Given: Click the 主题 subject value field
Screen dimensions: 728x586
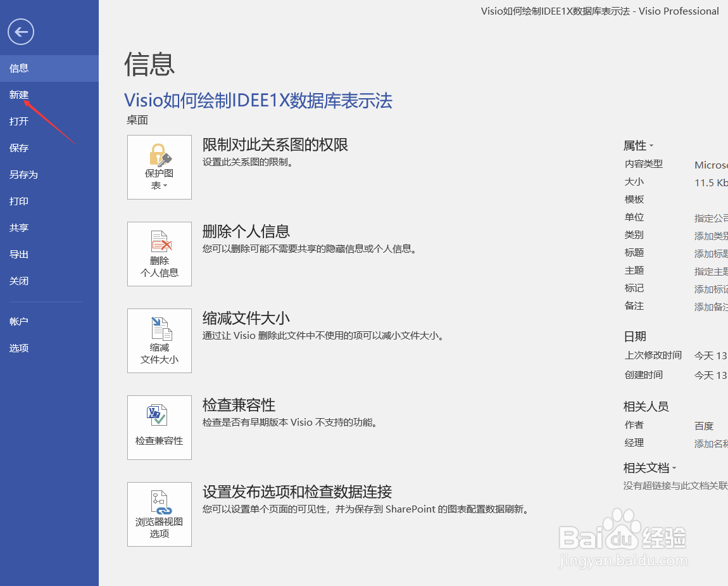Looking at the screenshot, I should pyautogui.click(x=711, y=271).
